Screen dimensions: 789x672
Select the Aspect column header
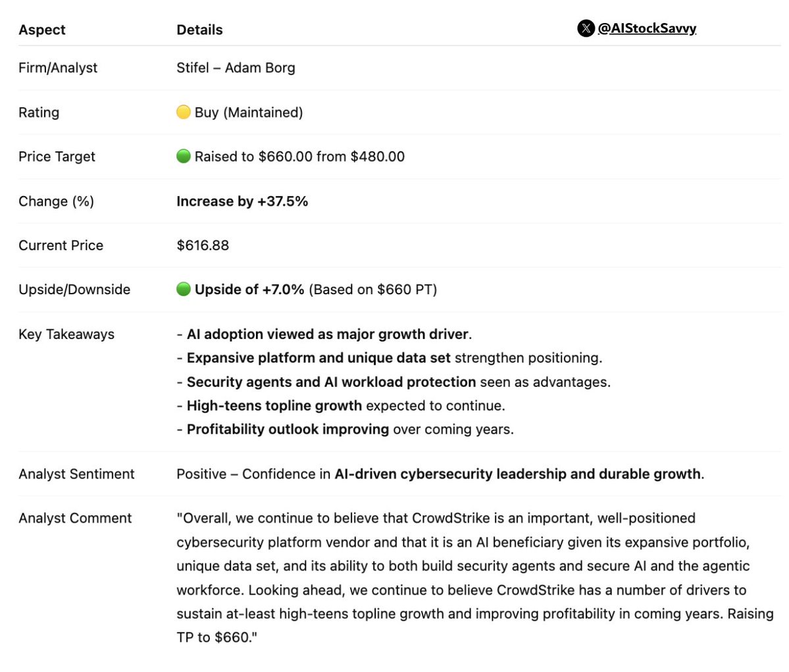[42, 30]
